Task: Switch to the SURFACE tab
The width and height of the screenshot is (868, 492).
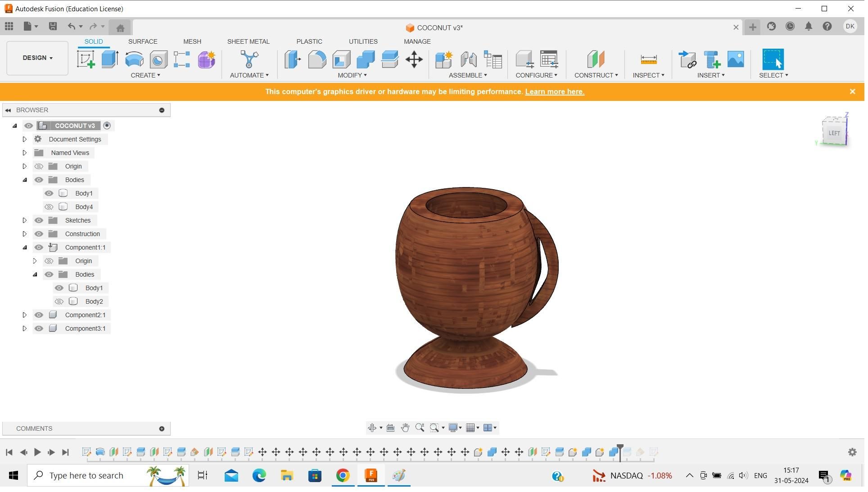Action: [143, 41]
